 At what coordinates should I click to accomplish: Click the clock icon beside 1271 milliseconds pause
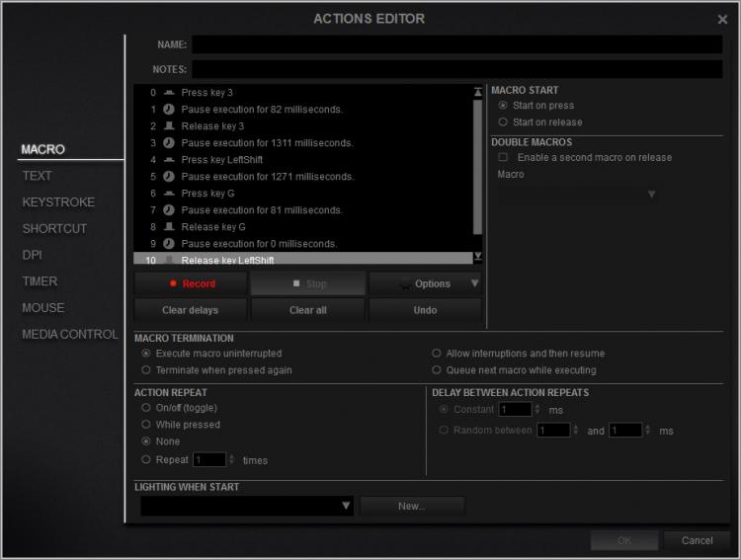pyautogui.click(x=169, y=176)
